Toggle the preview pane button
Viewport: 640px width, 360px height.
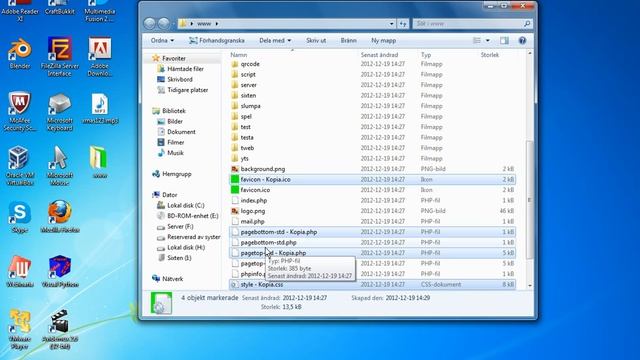[504, 40]
